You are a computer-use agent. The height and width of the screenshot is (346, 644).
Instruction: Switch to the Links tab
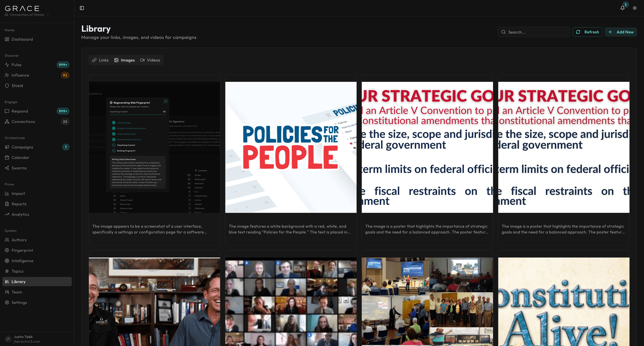(x=101, y=60)
